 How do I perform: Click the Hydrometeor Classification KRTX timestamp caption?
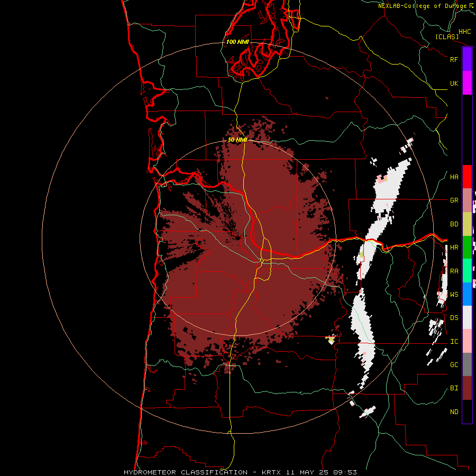tap(240, 472)
